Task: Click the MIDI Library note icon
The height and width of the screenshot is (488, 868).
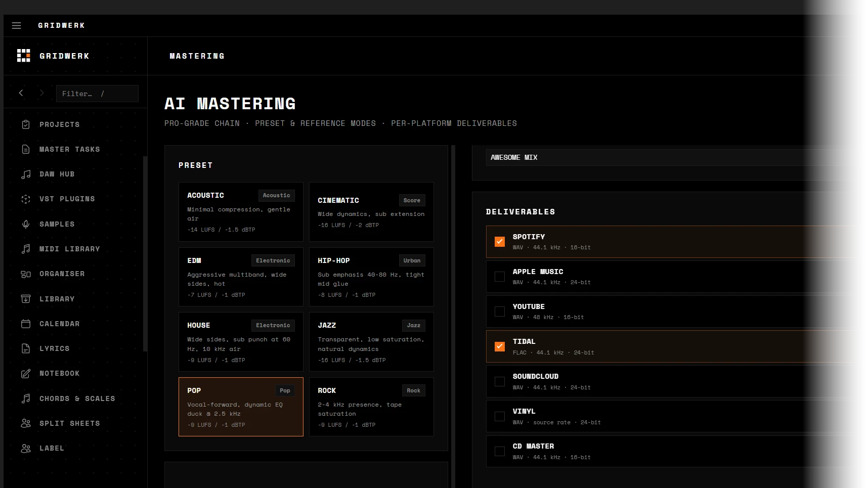Action: [x=26, y=249]
